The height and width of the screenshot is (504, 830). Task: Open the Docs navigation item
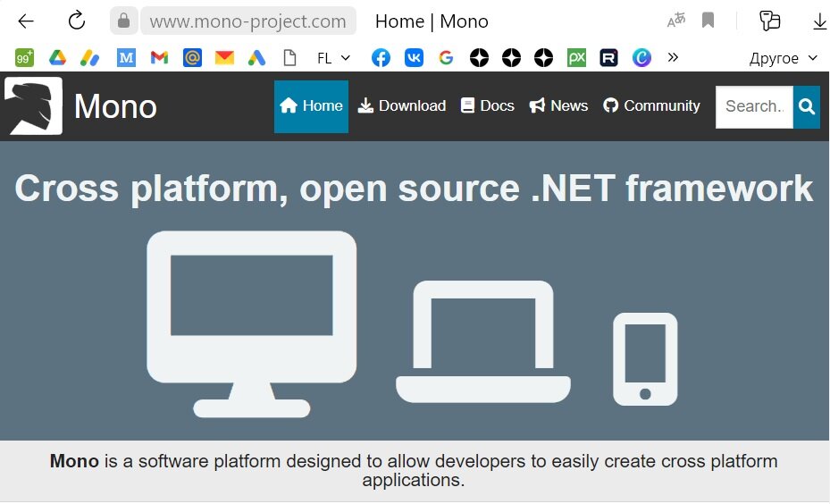tap(488, 105)
